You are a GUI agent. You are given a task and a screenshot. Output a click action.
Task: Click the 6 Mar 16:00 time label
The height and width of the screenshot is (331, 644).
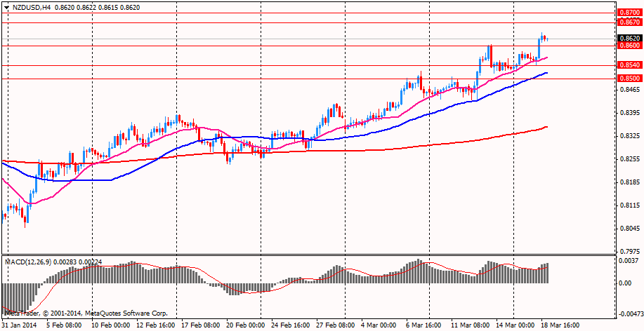point(424,325)
